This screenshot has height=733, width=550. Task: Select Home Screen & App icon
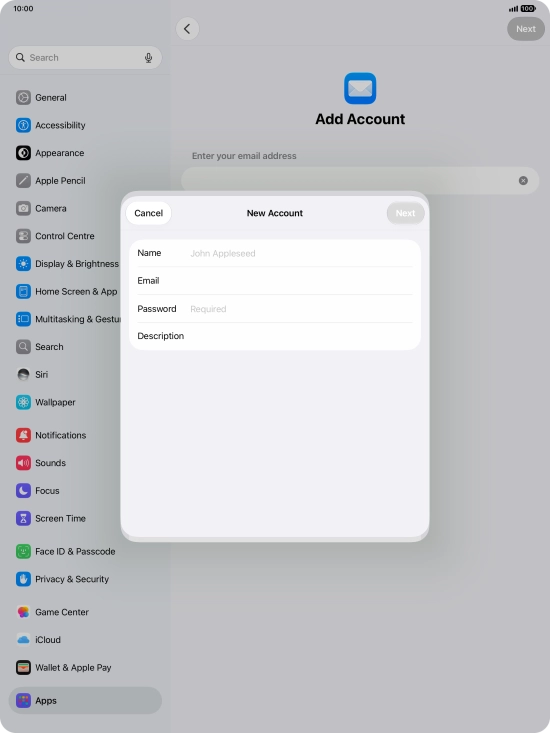23,291
